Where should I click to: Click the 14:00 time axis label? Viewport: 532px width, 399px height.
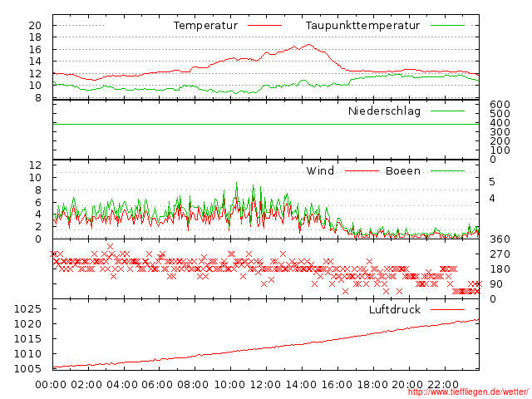click(301, 385)
